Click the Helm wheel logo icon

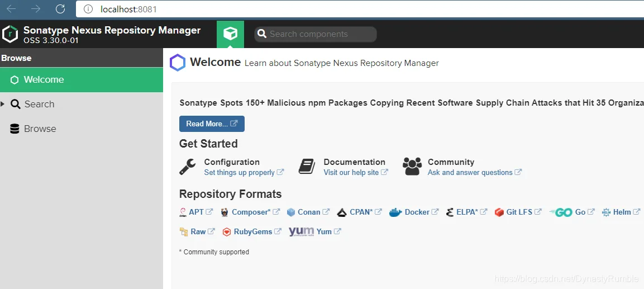(606, 212)
